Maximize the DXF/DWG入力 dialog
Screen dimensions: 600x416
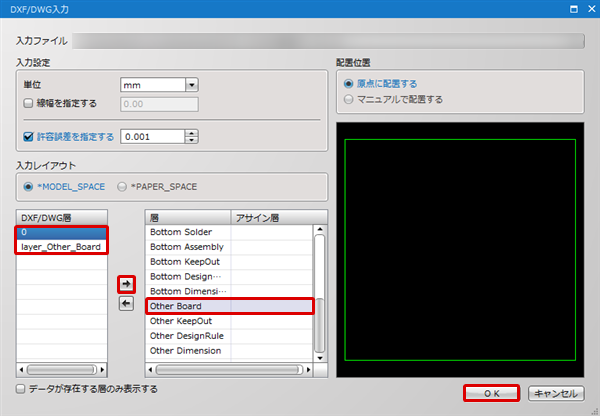pos(574,9)
